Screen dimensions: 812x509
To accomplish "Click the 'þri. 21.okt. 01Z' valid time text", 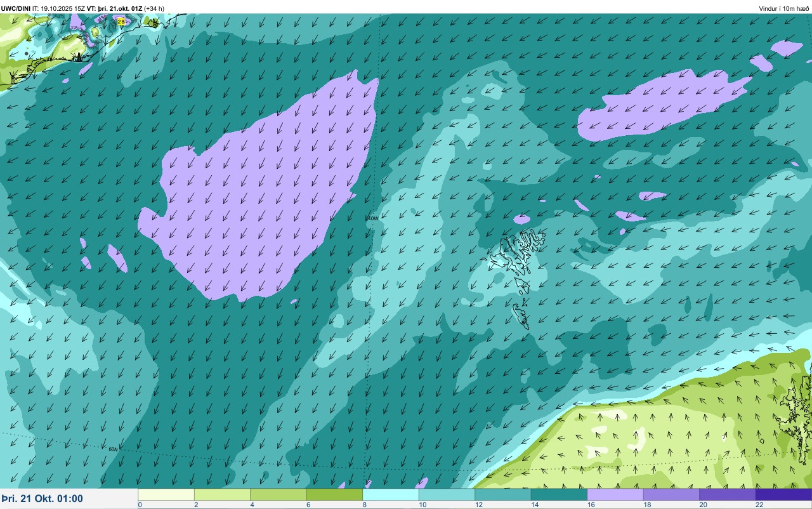I will pyautogui.click(x=120, y=8).
